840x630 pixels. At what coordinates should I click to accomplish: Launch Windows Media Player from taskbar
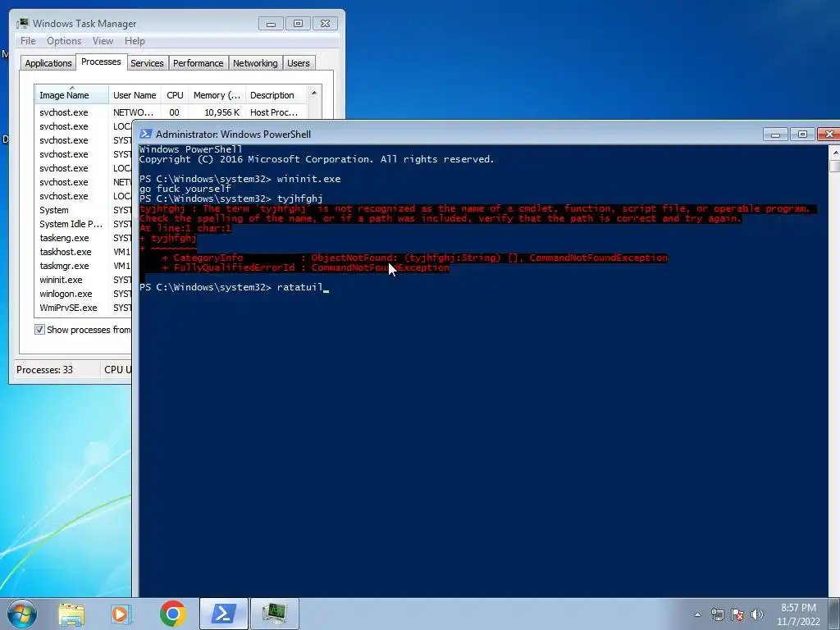pos(121,614)
